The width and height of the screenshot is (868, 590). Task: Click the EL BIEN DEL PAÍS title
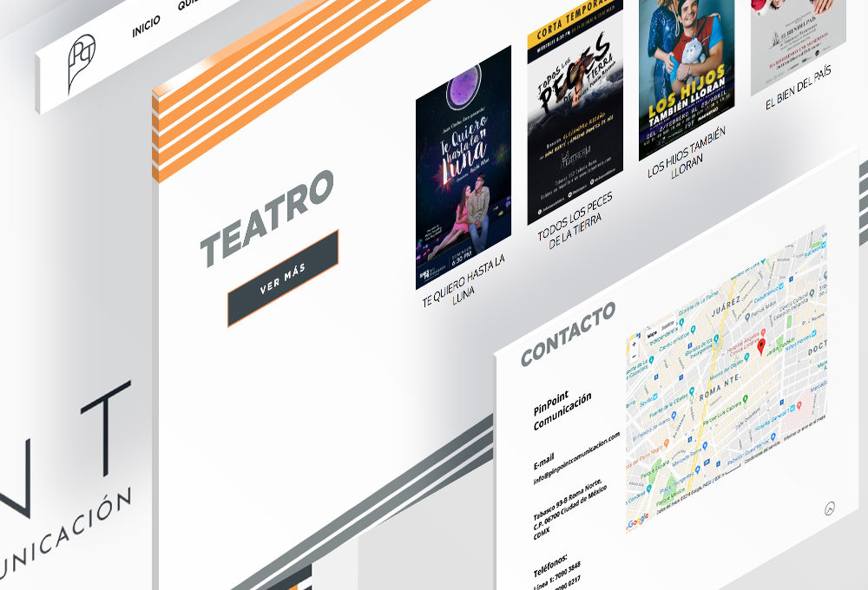click(x=798, y=88)
